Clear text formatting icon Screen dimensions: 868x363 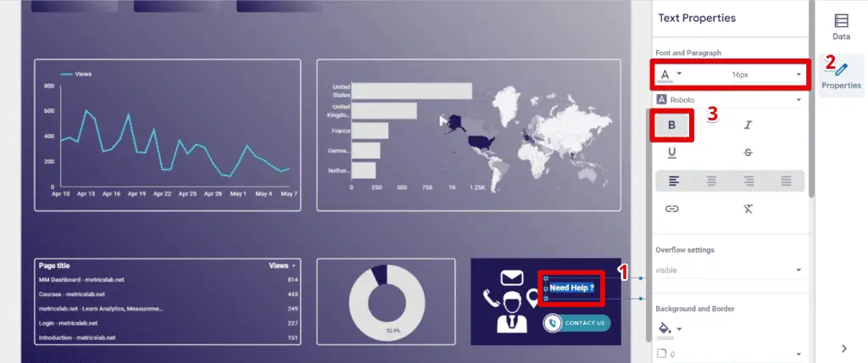[x=748, y=209]
